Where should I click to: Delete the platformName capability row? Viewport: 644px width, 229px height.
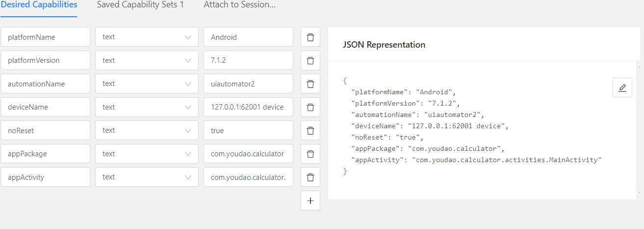[x=310, y=37]
